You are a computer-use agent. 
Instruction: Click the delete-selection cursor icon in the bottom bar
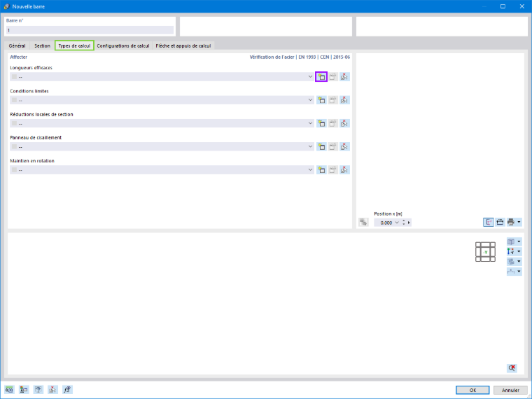52,390
